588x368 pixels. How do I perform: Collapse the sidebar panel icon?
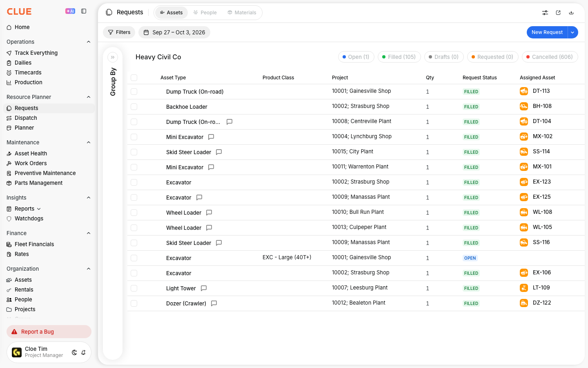click(x=84, y=11)
